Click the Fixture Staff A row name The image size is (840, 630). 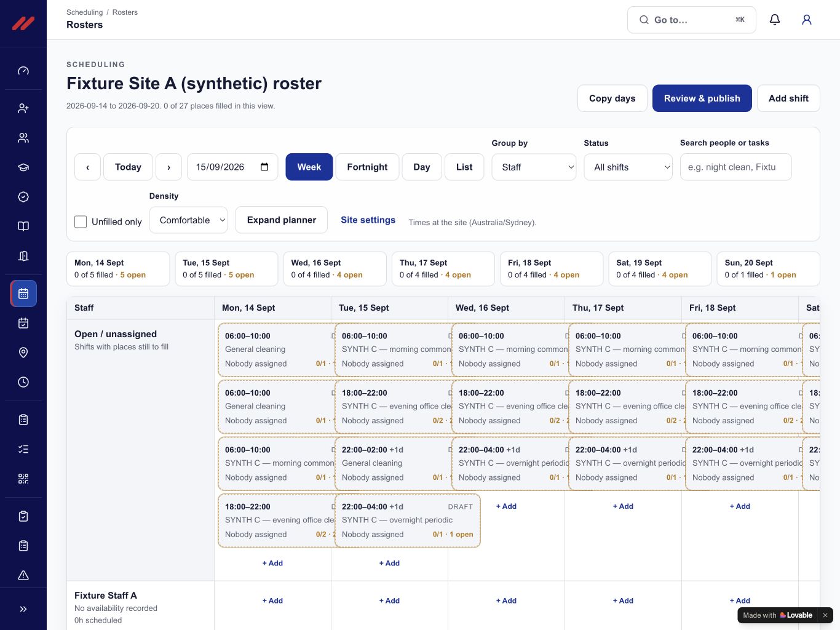(x=106, y=596)
